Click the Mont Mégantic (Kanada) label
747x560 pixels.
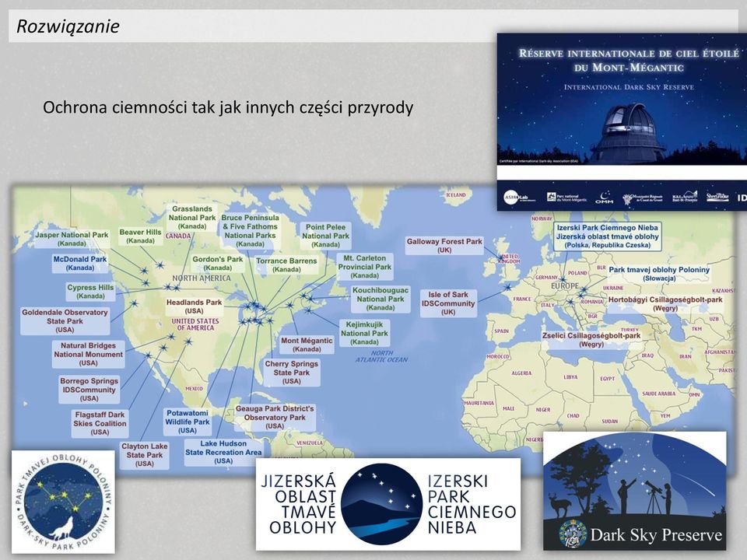coord(307,345)
